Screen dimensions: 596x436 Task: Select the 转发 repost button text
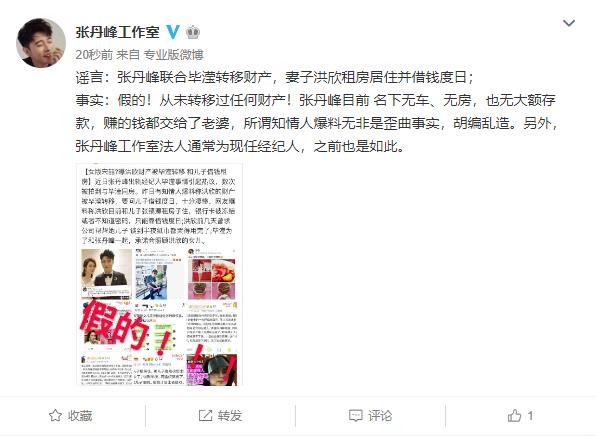230,415
